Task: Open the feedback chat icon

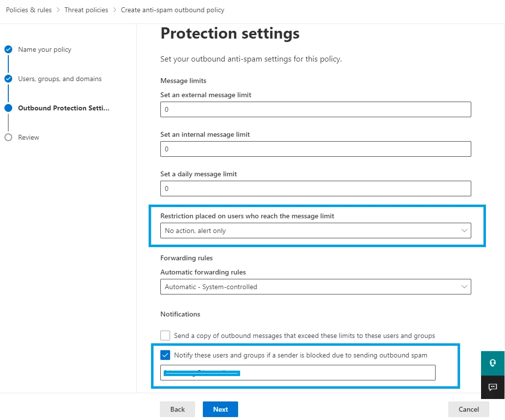Action: [493, 387]
